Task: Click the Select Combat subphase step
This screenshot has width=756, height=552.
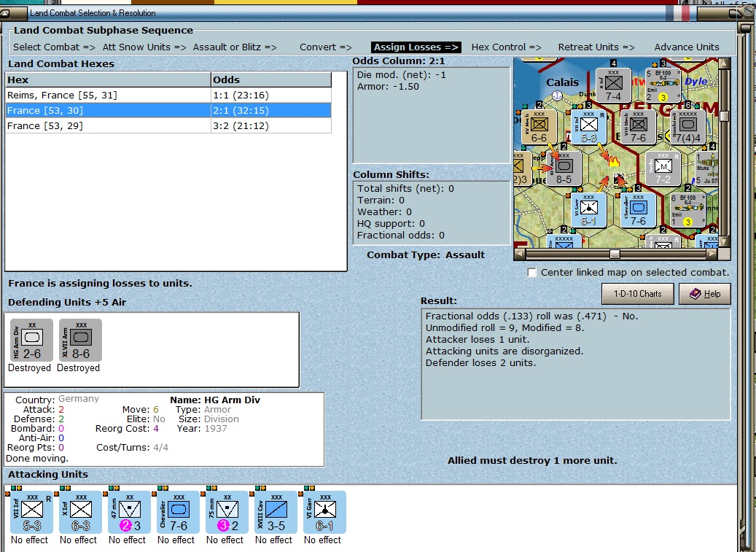Action: point(54,47)
